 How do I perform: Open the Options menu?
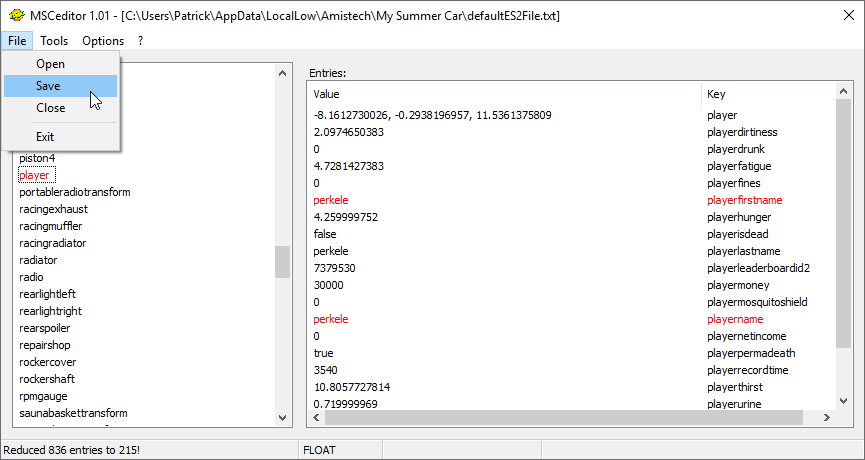(103, 41)
